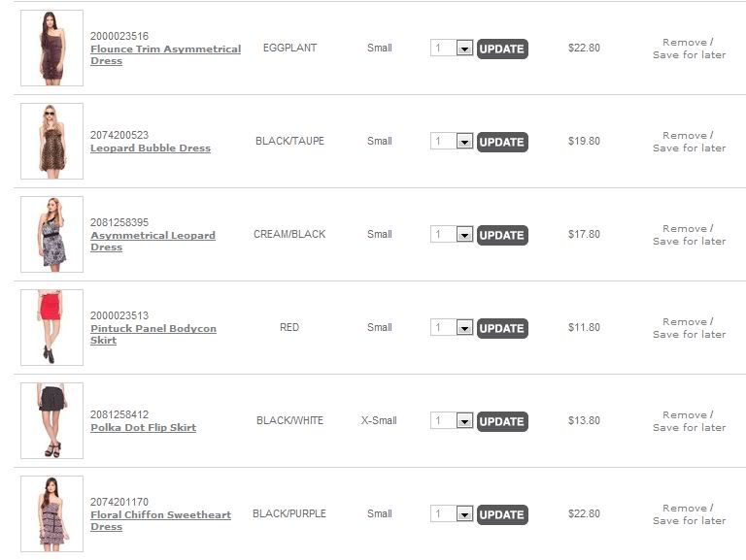
Task: Open quantity dropdown for Polka Dot skirt
Action: tap(463, 421)
